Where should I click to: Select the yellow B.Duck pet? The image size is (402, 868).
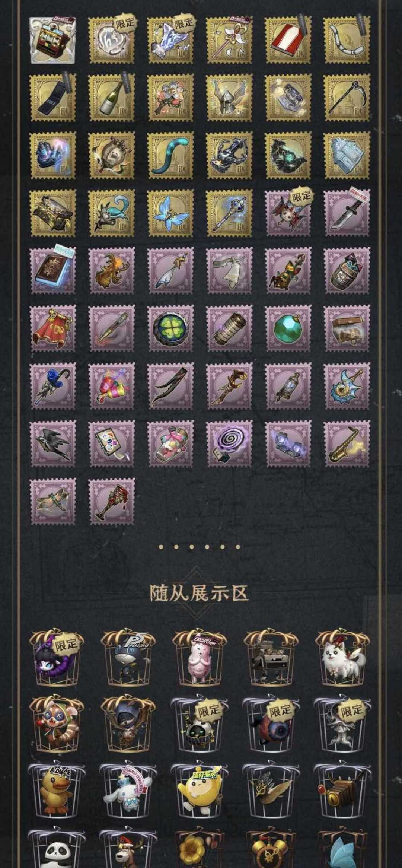(57, 791)
